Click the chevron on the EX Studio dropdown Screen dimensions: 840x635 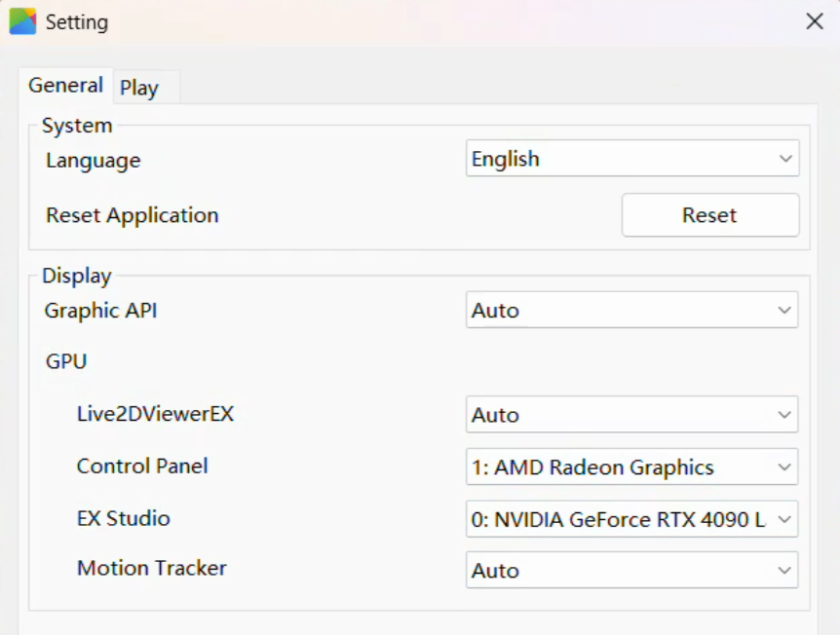pos(783,518)
